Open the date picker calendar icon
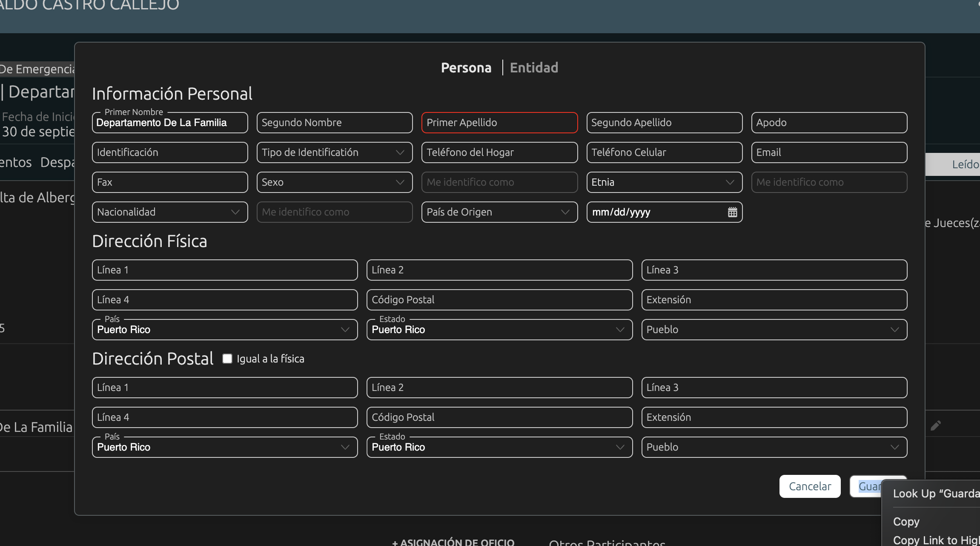Viewport: 980px width, 546px height. pos(732,212)
